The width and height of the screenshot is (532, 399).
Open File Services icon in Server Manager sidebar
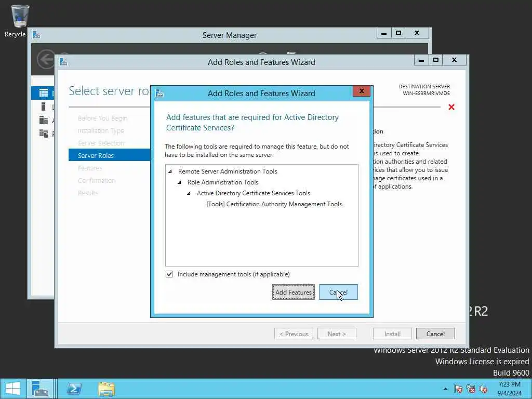(44, 134)
